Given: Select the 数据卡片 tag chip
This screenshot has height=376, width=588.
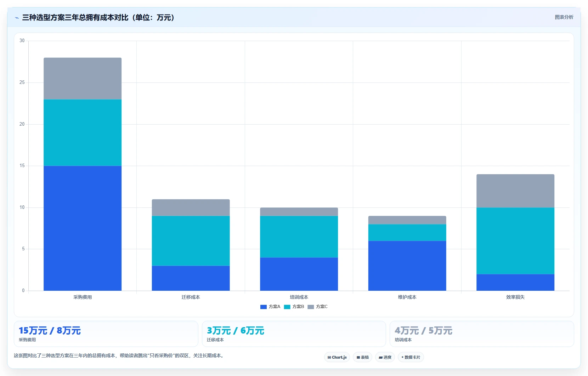Looking at the screenshot, I should [x=411, y=357].
